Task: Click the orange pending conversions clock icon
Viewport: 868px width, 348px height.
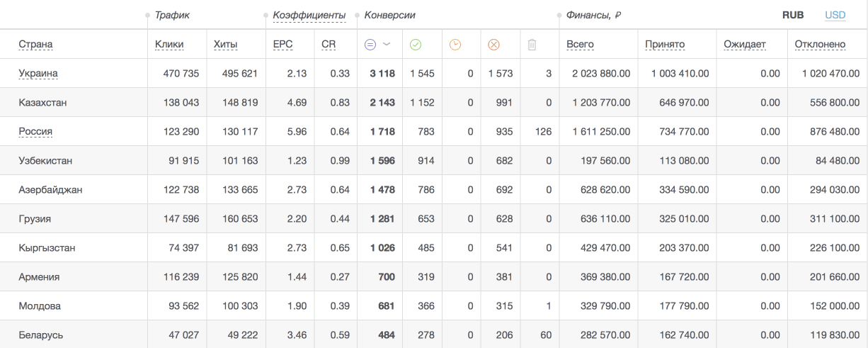Action: coord(455,45)
